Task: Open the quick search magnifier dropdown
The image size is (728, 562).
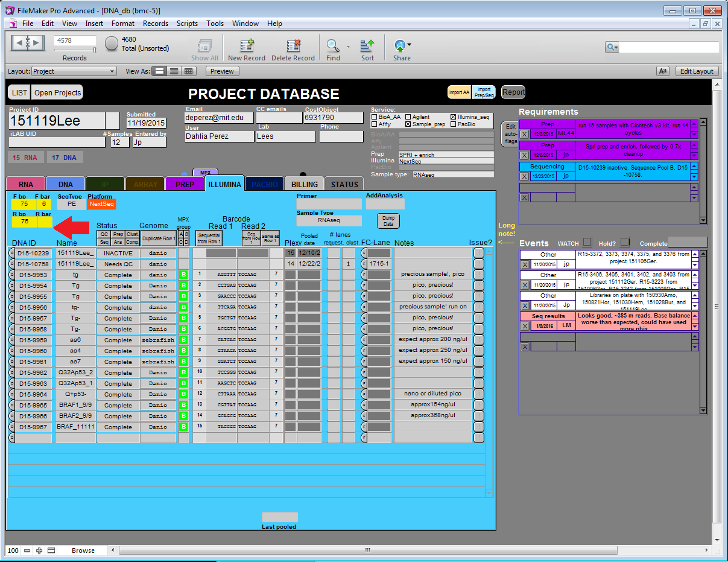Action: (612, 47)
